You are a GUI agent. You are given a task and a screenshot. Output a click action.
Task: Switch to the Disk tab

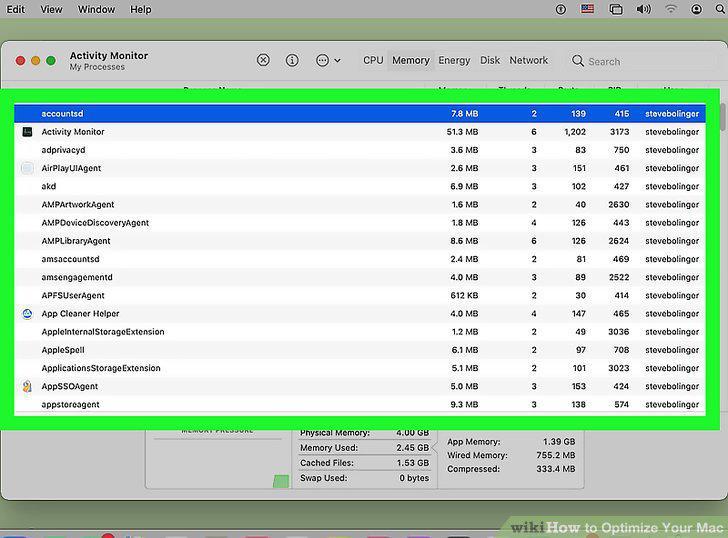[x=490, y=60]
